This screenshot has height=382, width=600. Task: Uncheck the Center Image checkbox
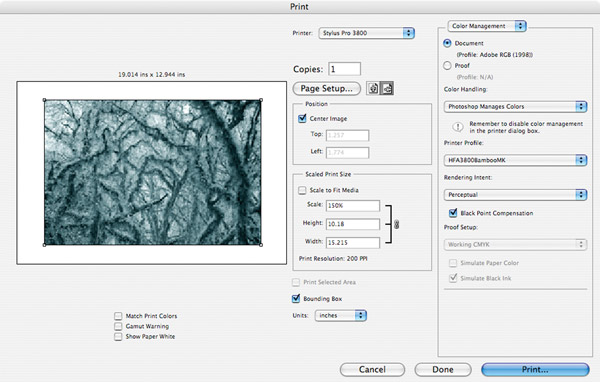(302, 118)
